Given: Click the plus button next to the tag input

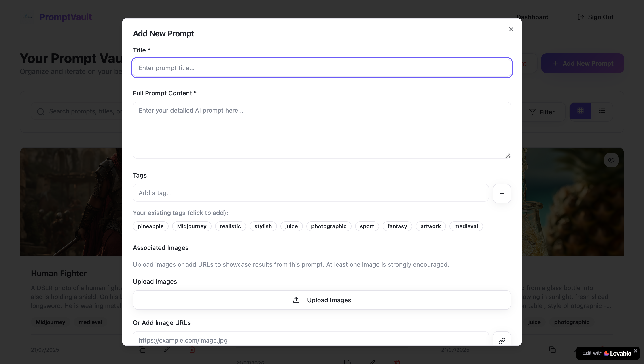Looking at the screenshot, I should pos(502,193).
